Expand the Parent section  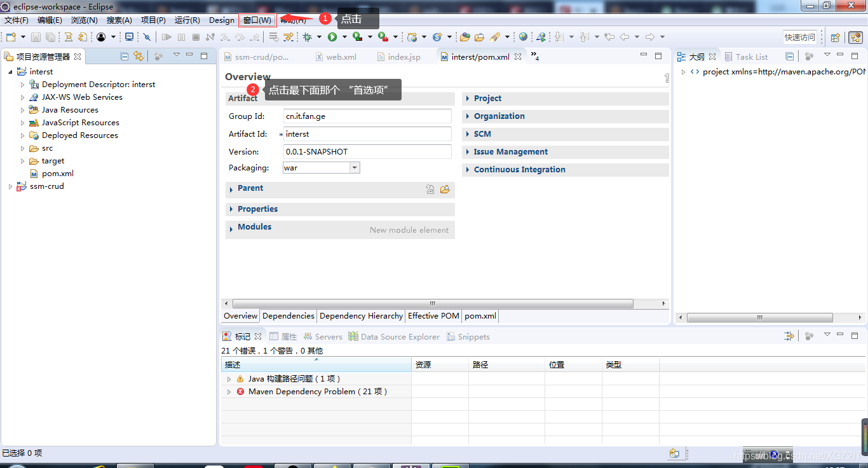[x=231, y=189]
